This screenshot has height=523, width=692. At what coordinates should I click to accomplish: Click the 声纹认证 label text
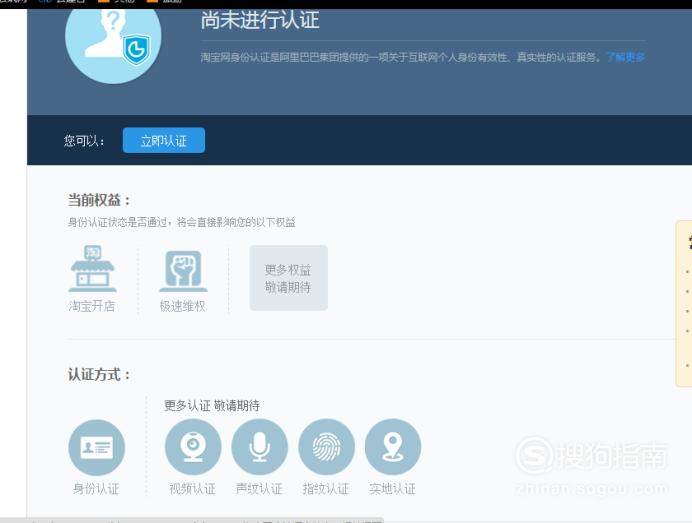259,489
